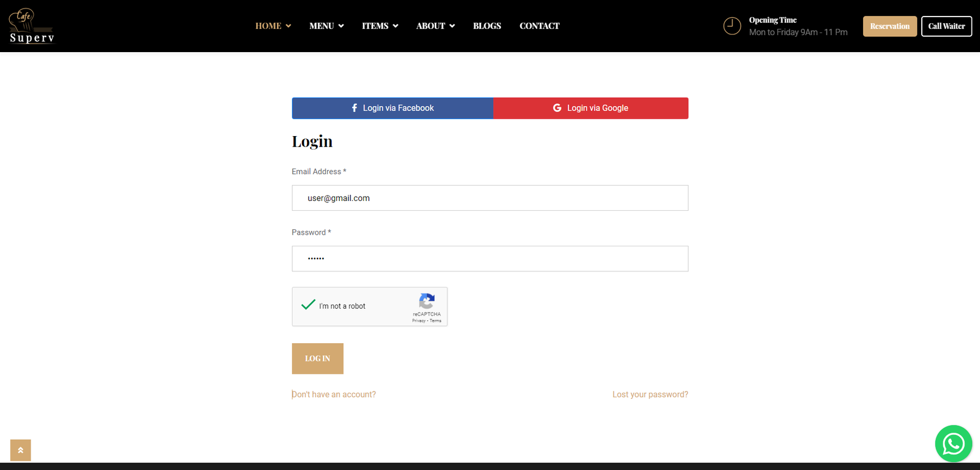Go to the Blogs page
The width and height of the screenshot is (980, 470).
tap(487, 26)
